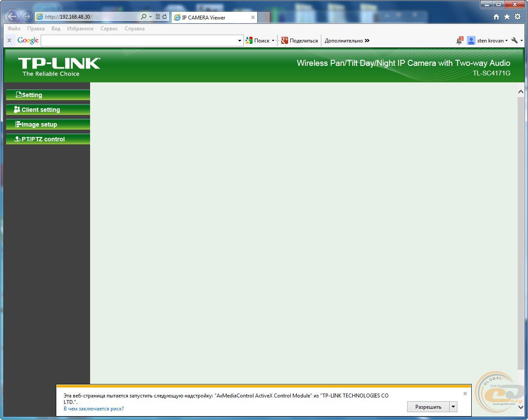Click the TL-SC4171G model text

(491, 73)
